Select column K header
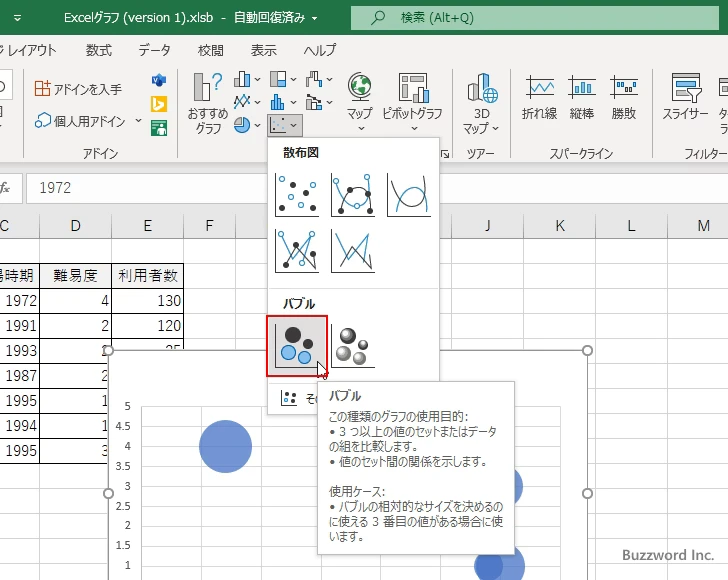The width and height of the screenshot is (728, 580). (x=560, y=226)
